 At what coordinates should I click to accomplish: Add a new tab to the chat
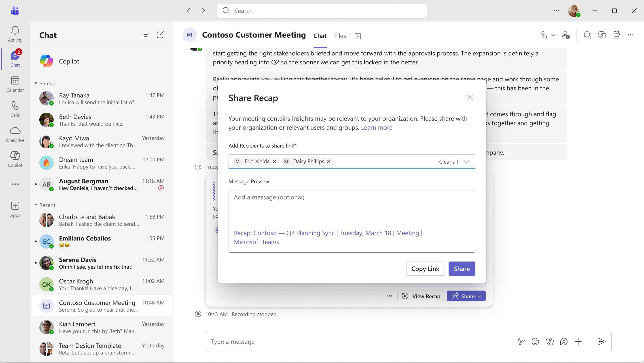point(358,36)
